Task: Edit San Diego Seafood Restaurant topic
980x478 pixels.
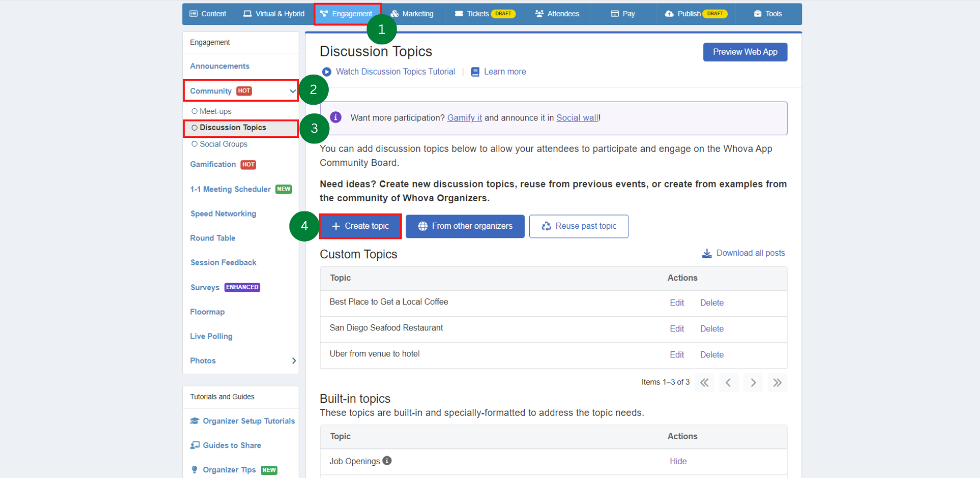Action: (x=677, y=329)
